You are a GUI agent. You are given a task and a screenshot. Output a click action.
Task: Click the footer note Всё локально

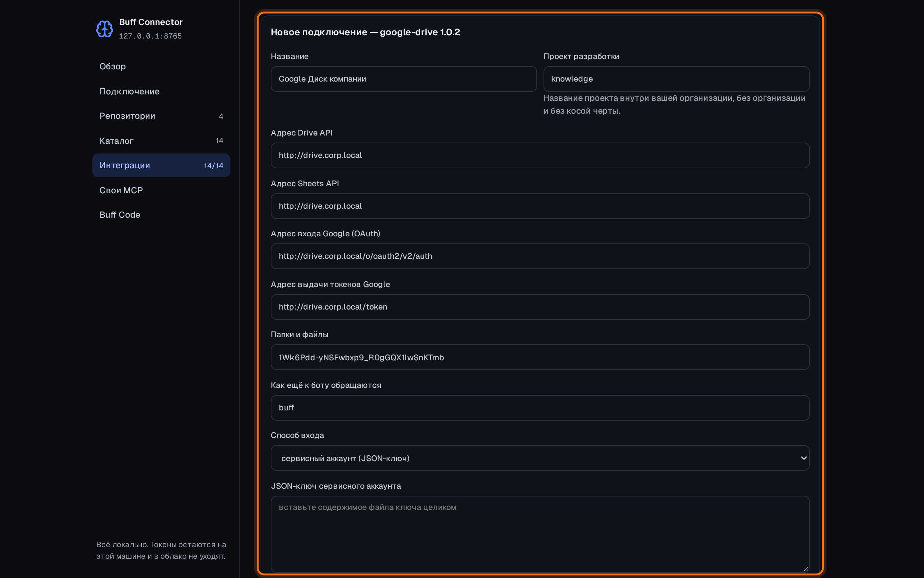[x=161, y=550]
